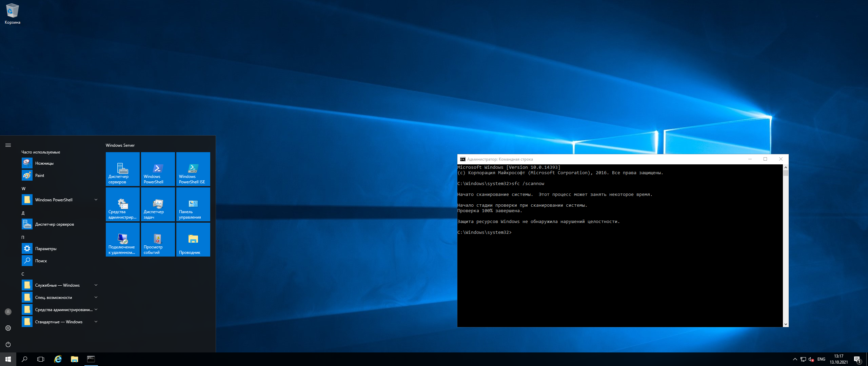Screen dimensions: 868x366
Task: Click the C:\Windows\system32> prompt line
Action: (x=484, y=232)
